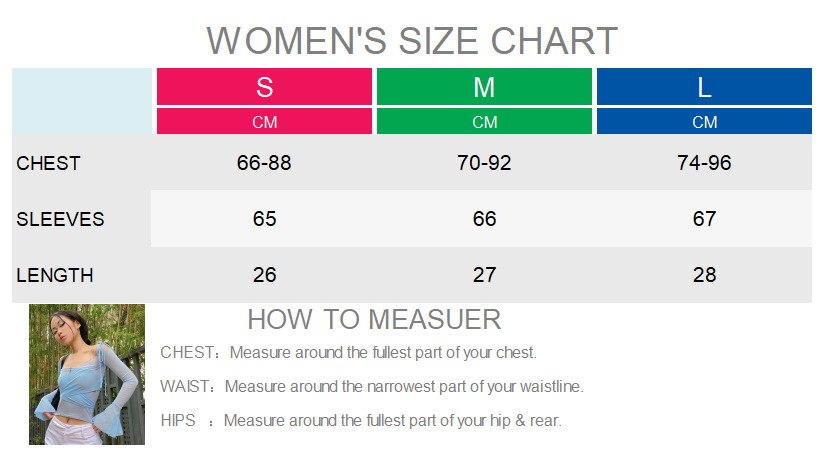The height and width of the screenshot is (456, 824).
Task: Click the LENGTH row label
Action: click(55, 275)
